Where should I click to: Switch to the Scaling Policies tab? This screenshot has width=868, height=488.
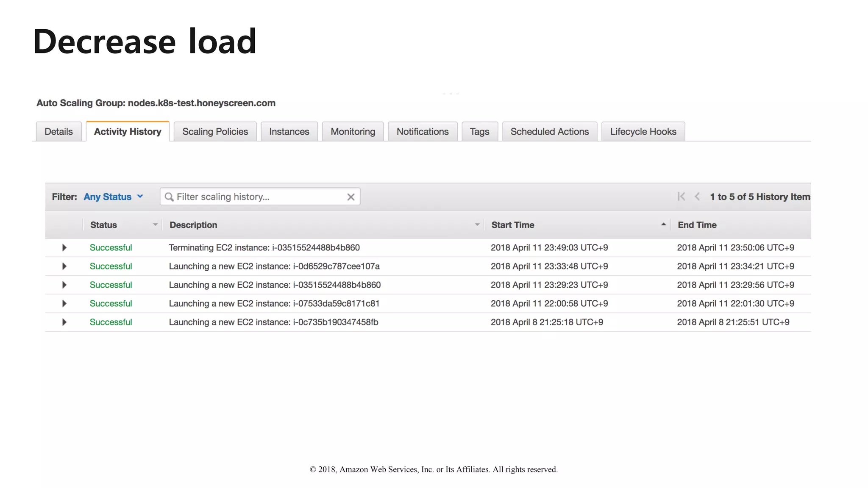tap(215, 132)
